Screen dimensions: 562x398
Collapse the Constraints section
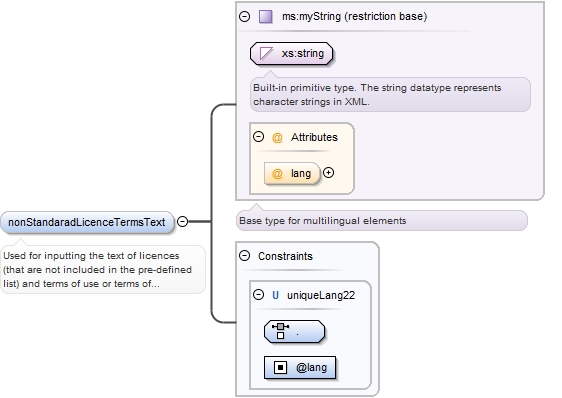[244, 256]
